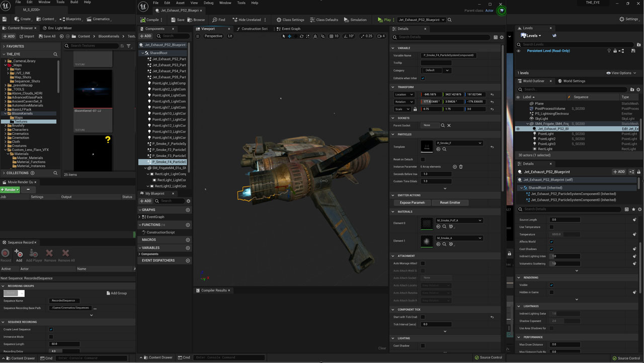Image resolution: width=644 pixels, height=363 pixels.
Task: Click the Reset Emitter button
Action: (450, 202)
